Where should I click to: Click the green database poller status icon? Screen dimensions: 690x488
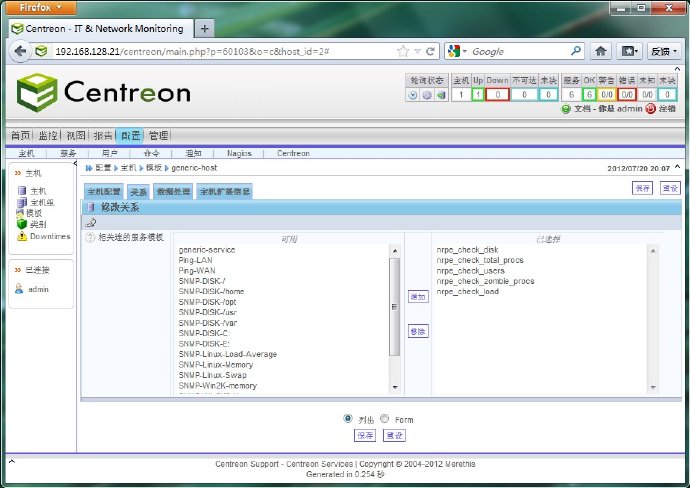click(441, 95)
